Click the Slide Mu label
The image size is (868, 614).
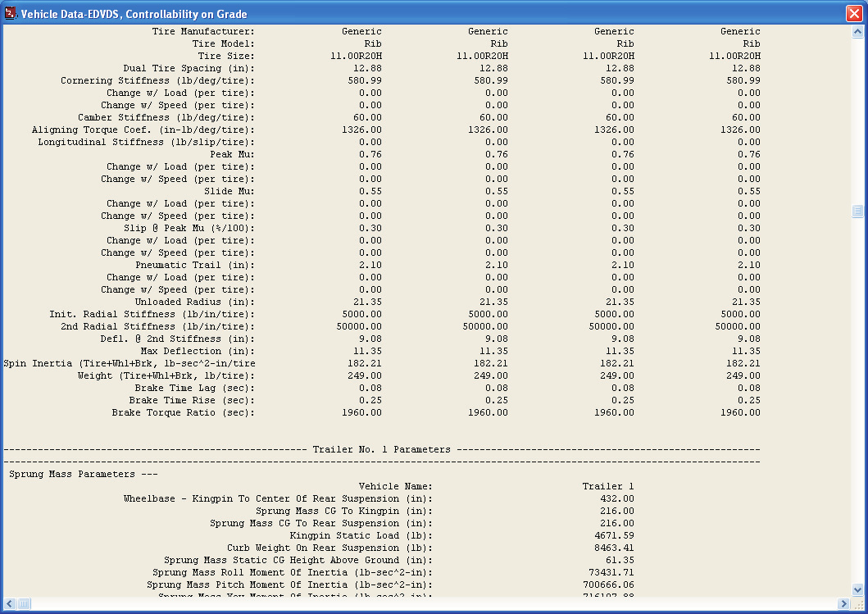[x=229, y=191]
